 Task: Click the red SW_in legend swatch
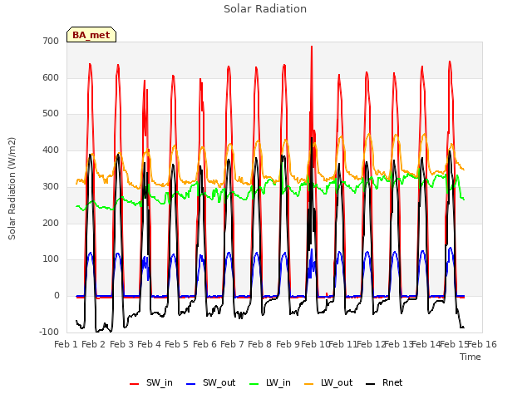click(x=135, y=384)
